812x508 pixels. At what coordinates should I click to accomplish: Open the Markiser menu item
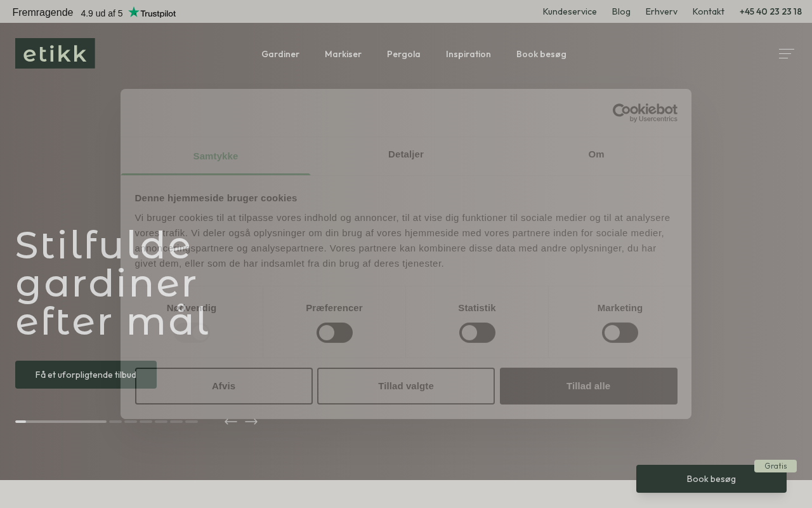[x=343, y=54]
